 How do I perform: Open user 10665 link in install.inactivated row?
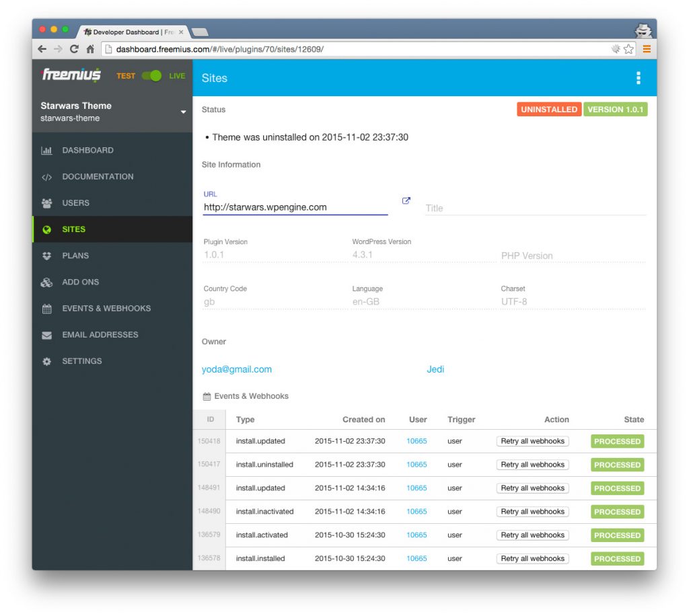point(416,512)
